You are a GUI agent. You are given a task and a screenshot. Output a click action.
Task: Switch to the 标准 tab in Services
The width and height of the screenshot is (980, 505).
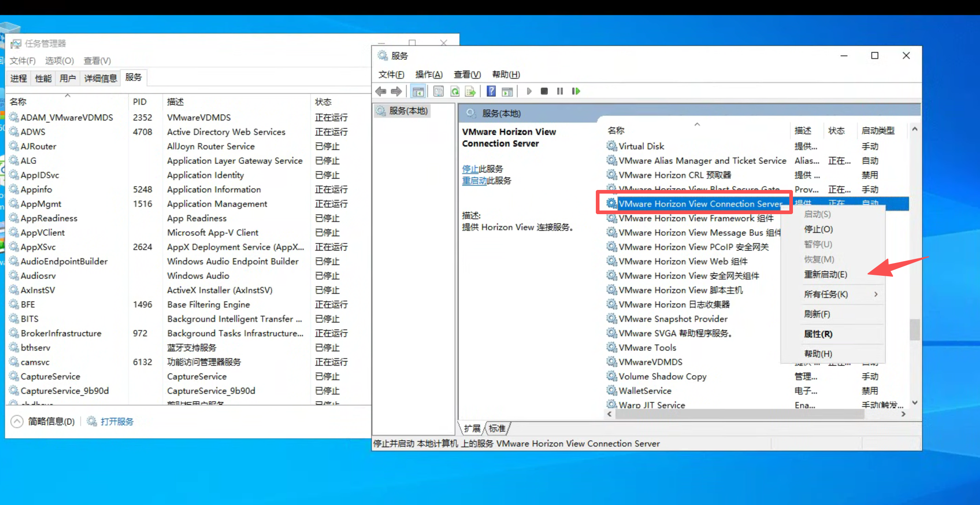pos(497,428)
